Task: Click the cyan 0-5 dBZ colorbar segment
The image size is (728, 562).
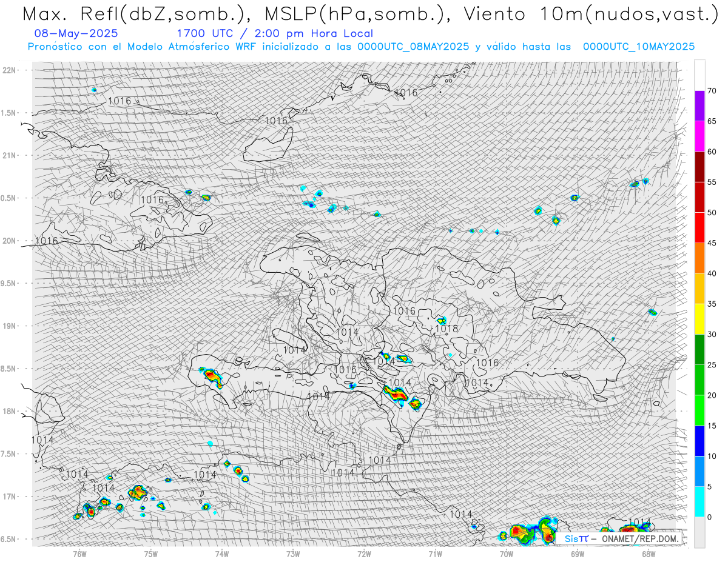Action: (699, 501)
